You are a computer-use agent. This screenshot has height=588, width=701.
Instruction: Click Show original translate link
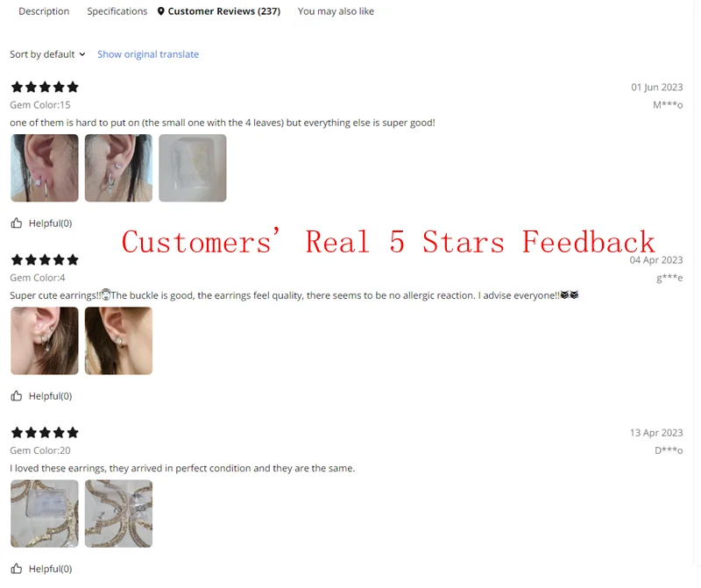[148, 54]
